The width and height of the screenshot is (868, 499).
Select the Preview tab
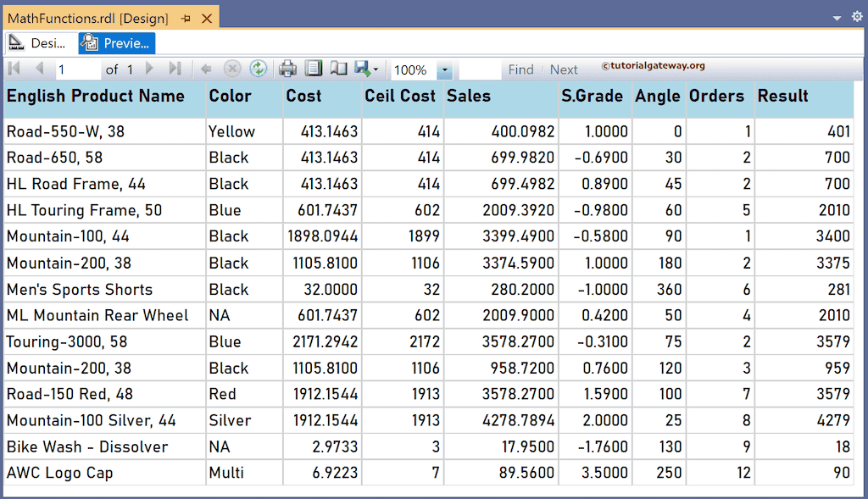tap(116, 42)
